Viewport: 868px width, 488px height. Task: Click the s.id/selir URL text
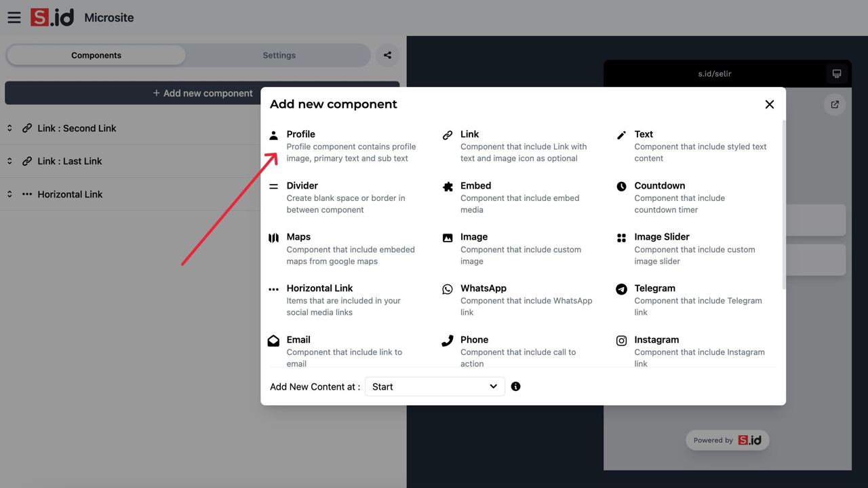pos(715,73)
